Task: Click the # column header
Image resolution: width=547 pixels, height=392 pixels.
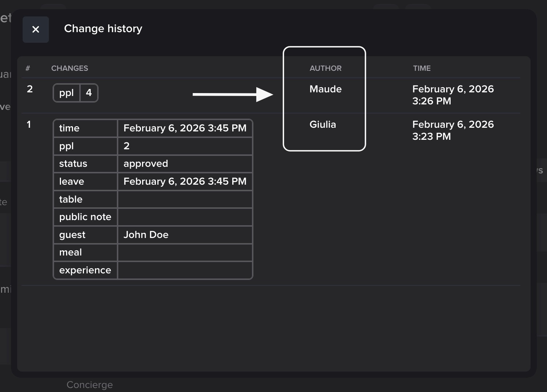Action: pyautogui.click(x=28, y=68)
